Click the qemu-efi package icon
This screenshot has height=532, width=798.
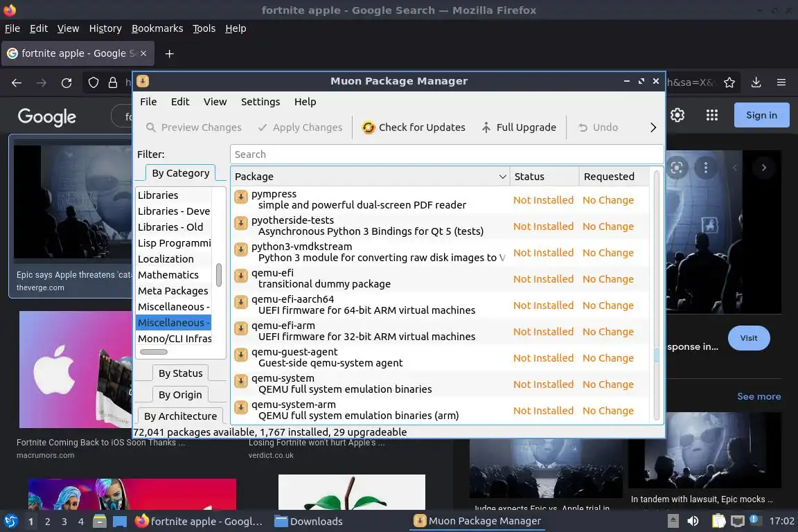click(x=241, y=276)
